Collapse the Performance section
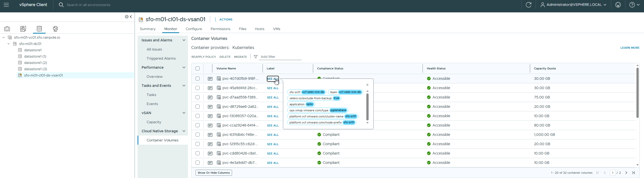This screenshot has height=178, width=644. [184, 67]
